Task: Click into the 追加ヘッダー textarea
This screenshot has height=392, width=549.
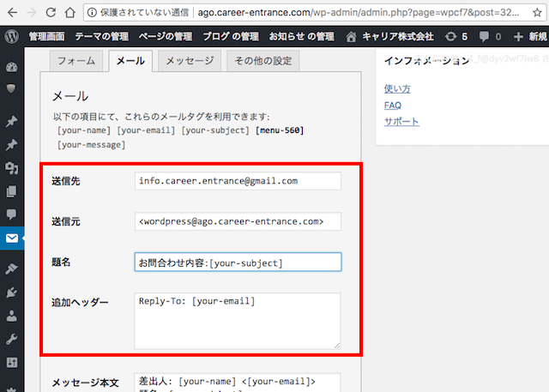Action: pyautogui.click(x=238, y=321)
